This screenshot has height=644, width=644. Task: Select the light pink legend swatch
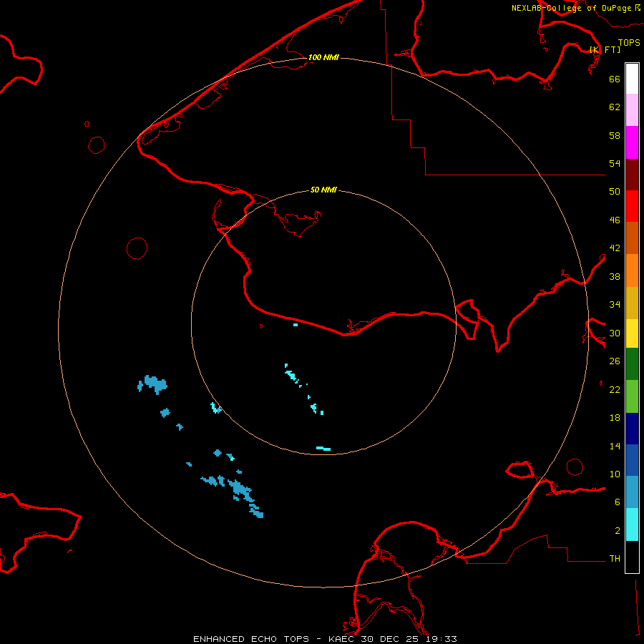(x=632, y=110)
